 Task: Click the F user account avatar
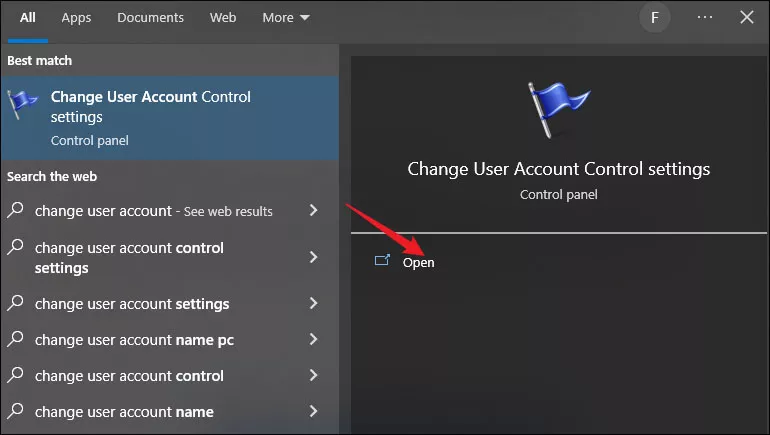(x=655, y=18)
